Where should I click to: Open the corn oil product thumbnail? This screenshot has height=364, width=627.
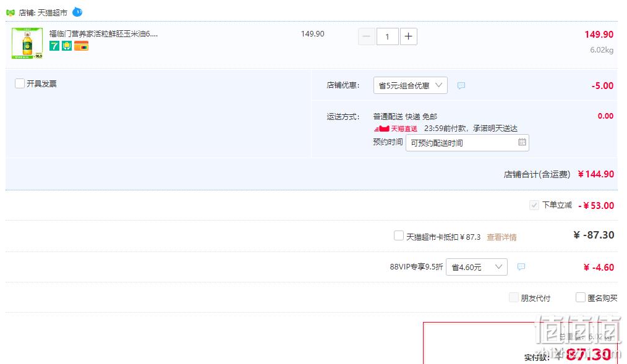[27, 43]
